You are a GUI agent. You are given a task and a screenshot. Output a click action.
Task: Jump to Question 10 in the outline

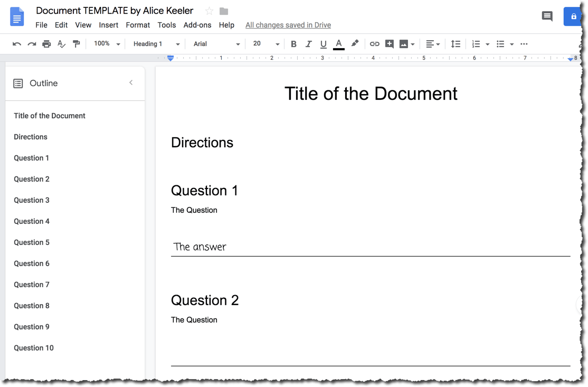tap(34, 348)
